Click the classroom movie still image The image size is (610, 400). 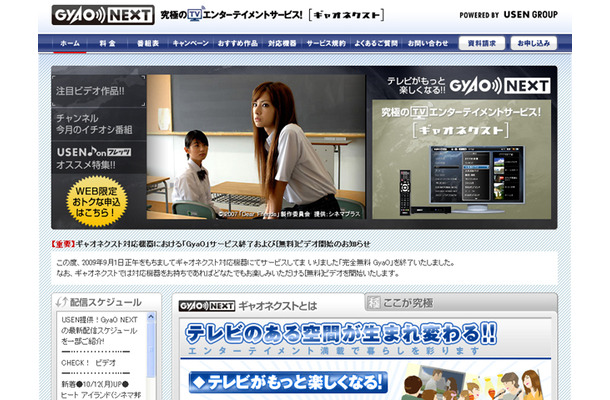click(x=256, y=147)
